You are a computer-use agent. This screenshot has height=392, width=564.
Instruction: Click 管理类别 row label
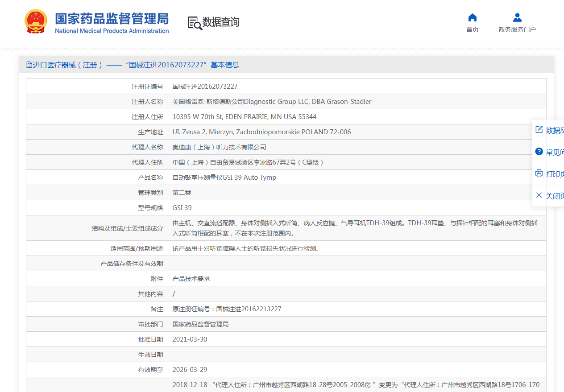point(150,193)
